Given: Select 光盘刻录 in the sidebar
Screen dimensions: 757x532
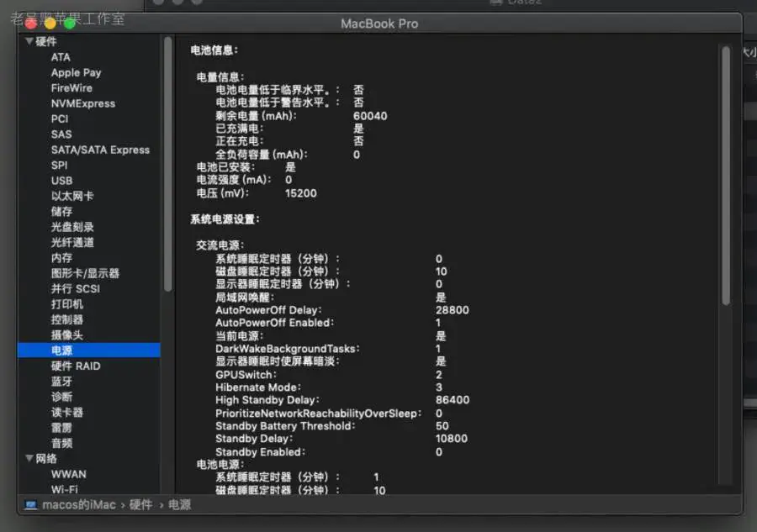Looking at the screenshot, I should click(72, 227).
